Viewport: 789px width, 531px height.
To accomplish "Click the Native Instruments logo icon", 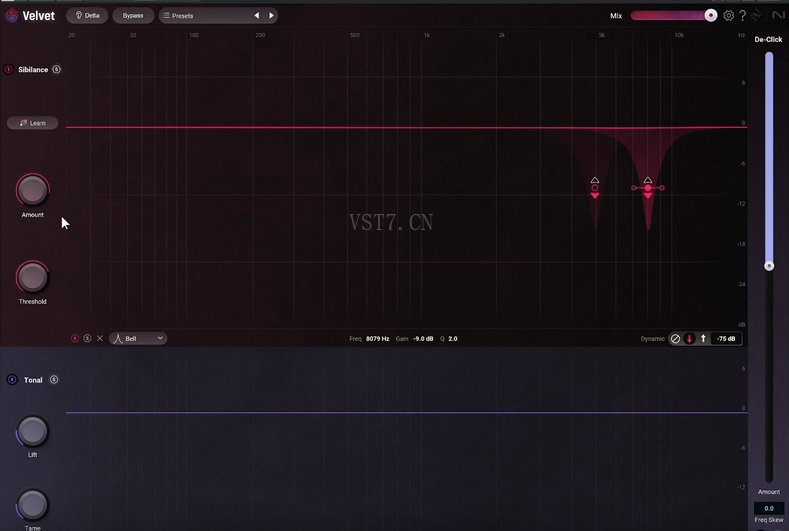I will click(x=778, y=16).
